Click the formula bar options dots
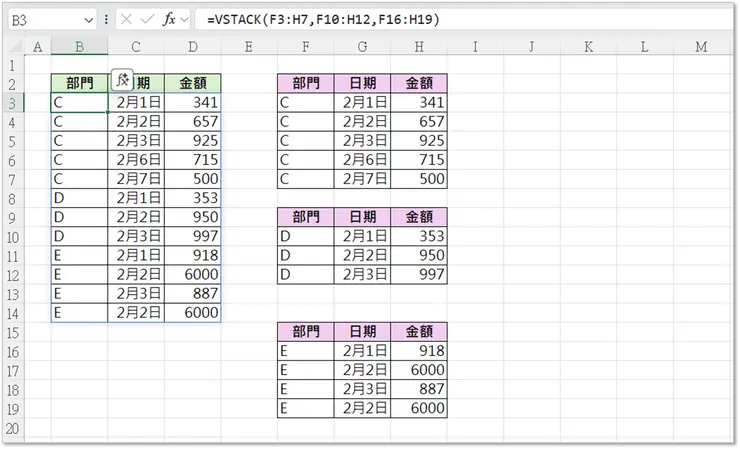 pyautogui.click(x=106, y=19)
